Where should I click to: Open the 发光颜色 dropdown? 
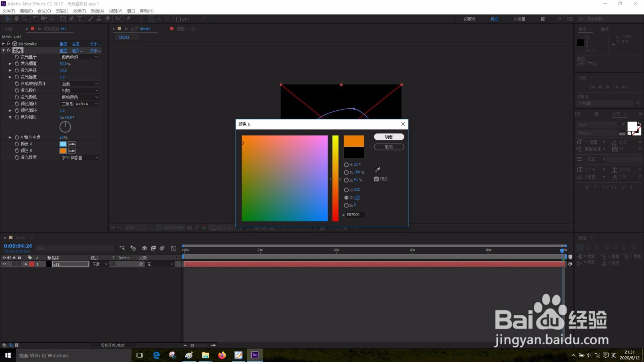click(80, 97)
